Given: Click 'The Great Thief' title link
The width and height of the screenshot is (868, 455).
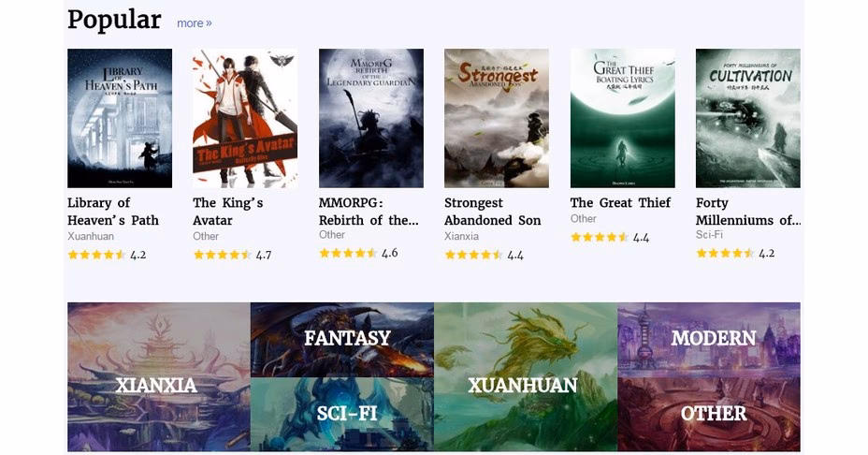Looking at the screenshot, I should [x=620, y=203].
